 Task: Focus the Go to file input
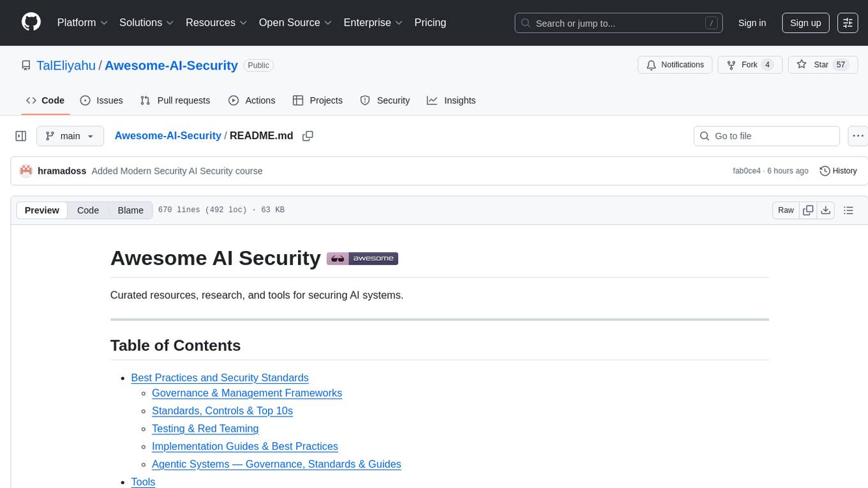[x=767, y=136]
